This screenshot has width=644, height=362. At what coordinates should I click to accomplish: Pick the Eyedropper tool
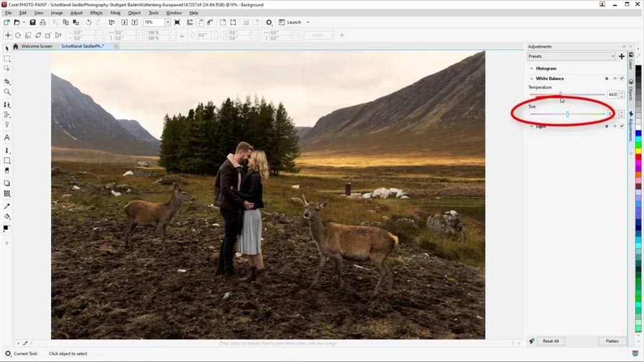pyautogui.click(x=7, y=206)
